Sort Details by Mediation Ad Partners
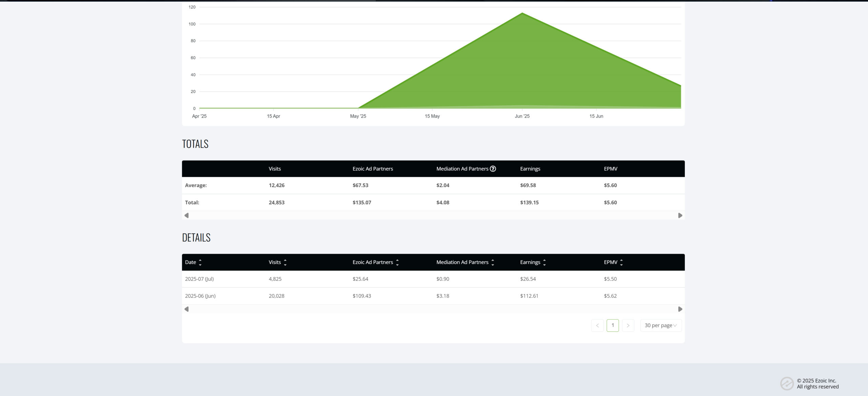The height and width of the screenshot is (396, 868). [493, 262]
